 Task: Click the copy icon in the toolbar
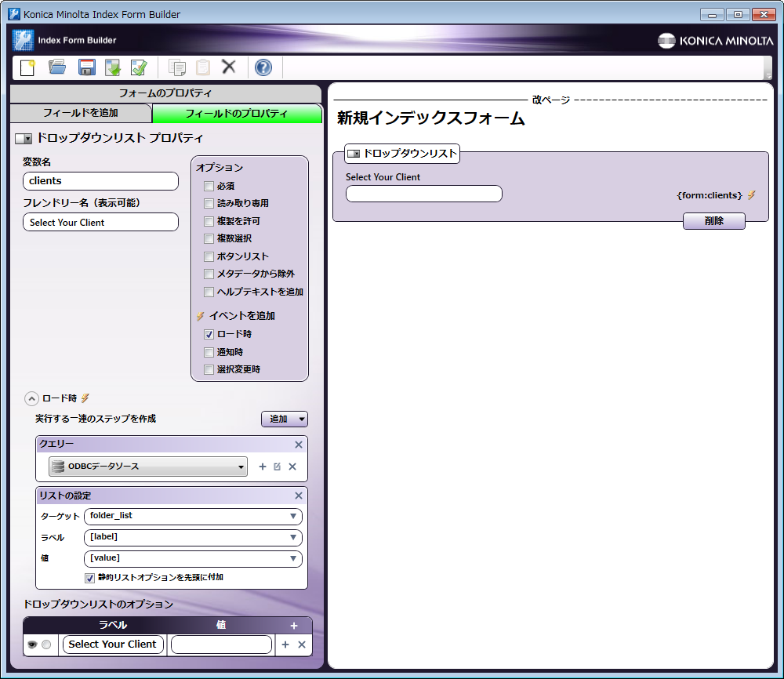click(177, 67)
